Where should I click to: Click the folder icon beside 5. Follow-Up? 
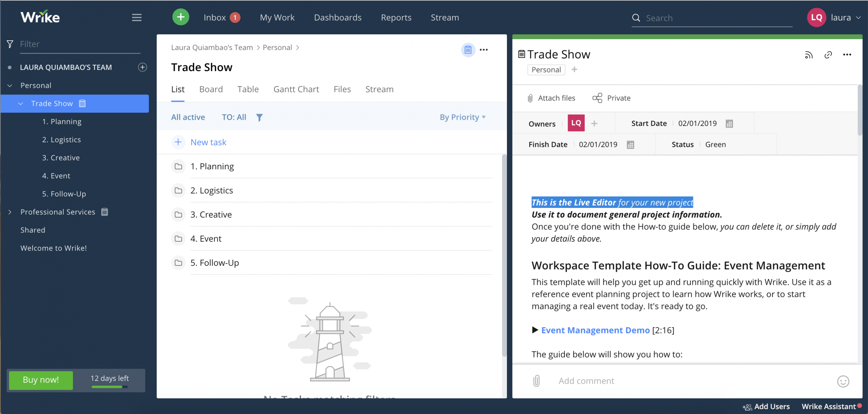(178, 263)
